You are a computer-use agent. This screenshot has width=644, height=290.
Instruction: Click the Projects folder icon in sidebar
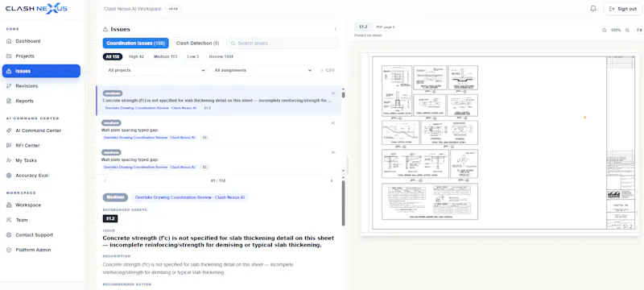click(x=9, y=56)
